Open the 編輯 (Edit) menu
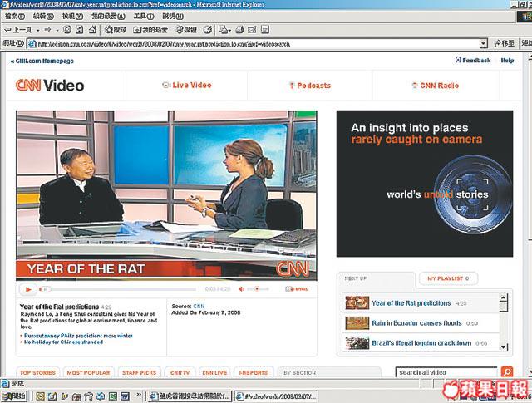Image resolution: width=532 pixels, height=403 pixels. coord(43,16)
